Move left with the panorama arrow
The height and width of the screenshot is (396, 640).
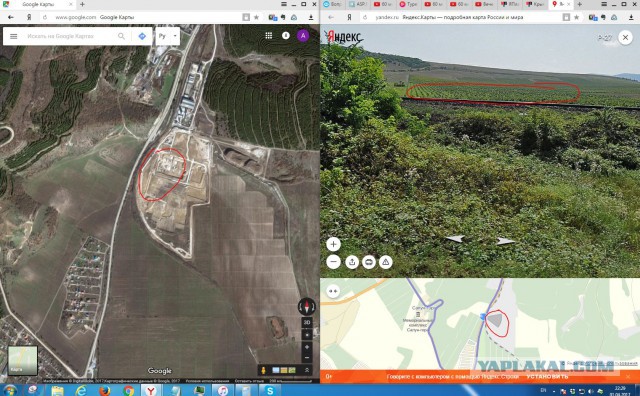455,239
